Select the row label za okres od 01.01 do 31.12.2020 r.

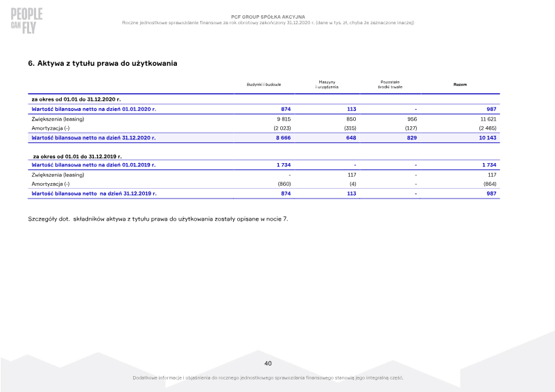click(x=76, y=99)
